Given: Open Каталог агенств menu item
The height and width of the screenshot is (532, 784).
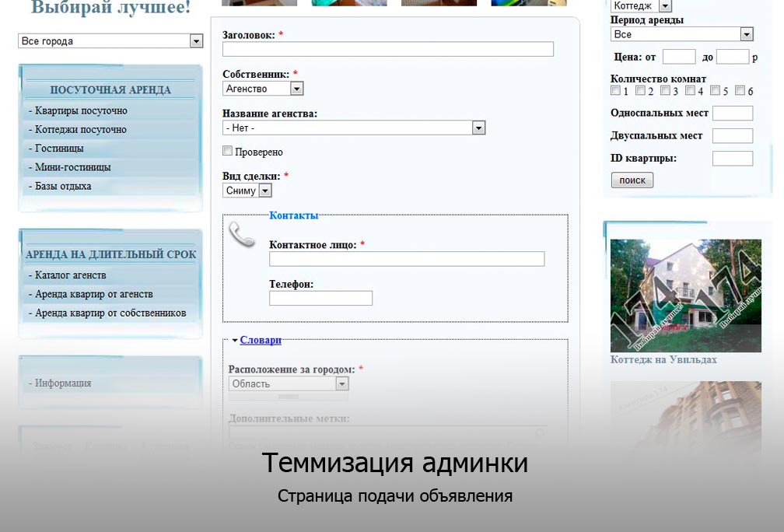Looking at the screenshot, I should 71,275.
